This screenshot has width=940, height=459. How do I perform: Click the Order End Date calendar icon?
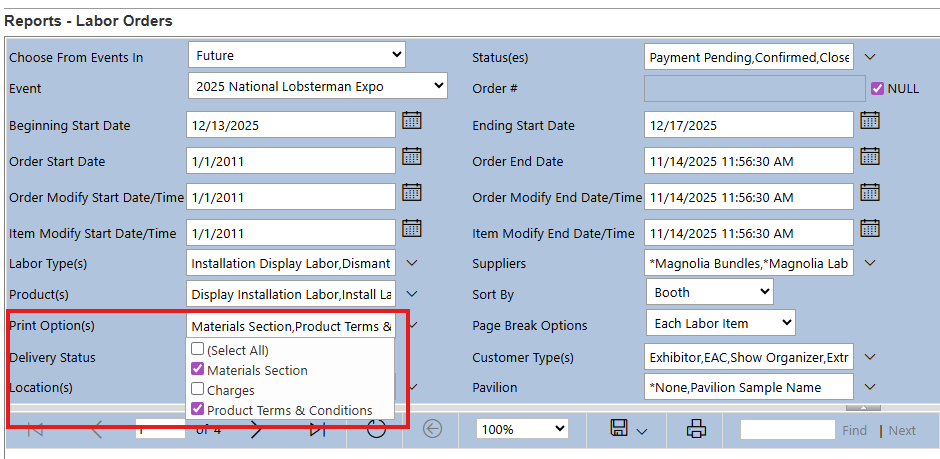click(869, 157)
